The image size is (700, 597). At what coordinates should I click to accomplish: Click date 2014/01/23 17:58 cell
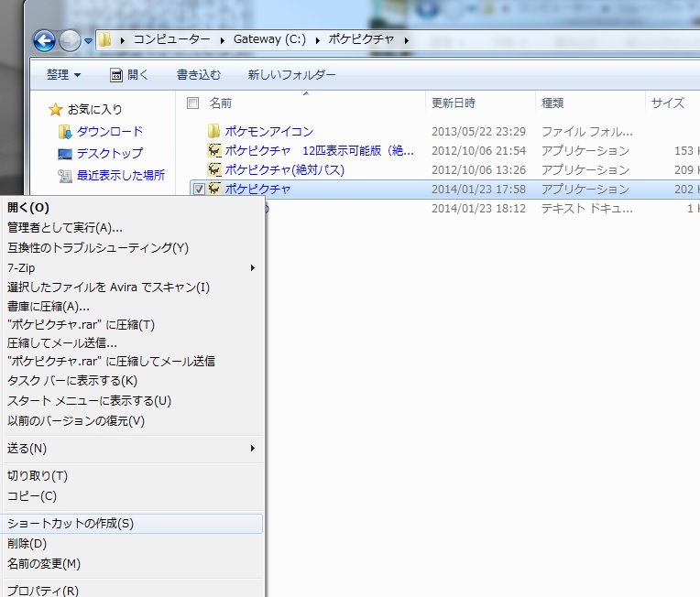(x=478, y=190)
